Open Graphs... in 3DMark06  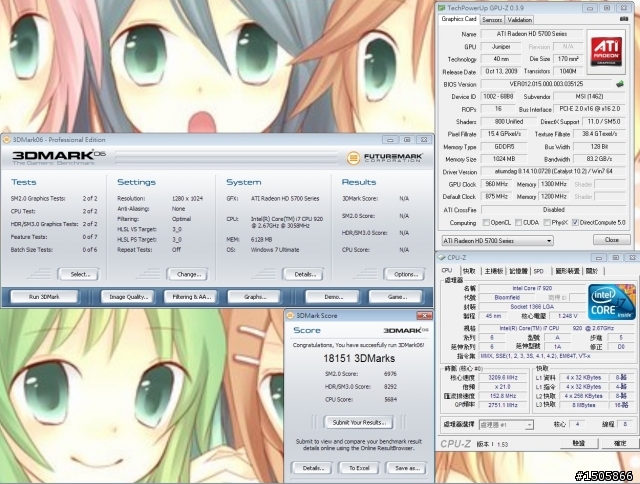254,297
